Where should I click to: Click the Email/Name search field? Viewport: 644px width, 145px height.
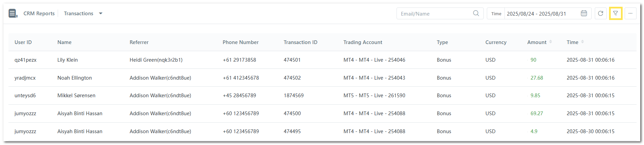[435, 14]
